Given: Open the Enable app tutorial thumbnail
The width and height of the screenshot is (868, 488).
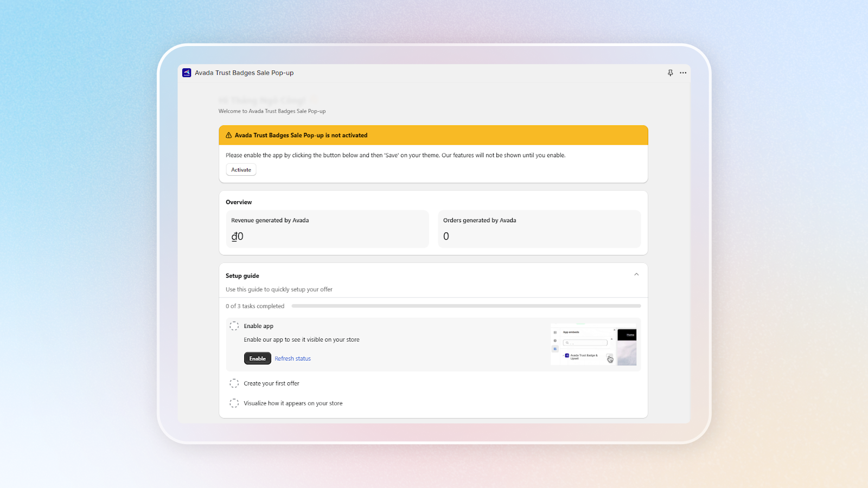Looking at the screenshot, I should point(593,345).
